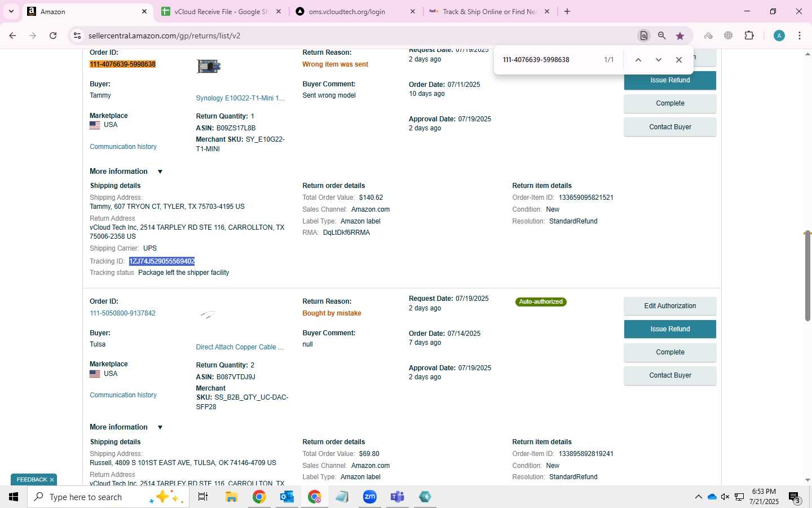Open Task View on the taskbar
The image size is (812, 508).
pos(203,497)
